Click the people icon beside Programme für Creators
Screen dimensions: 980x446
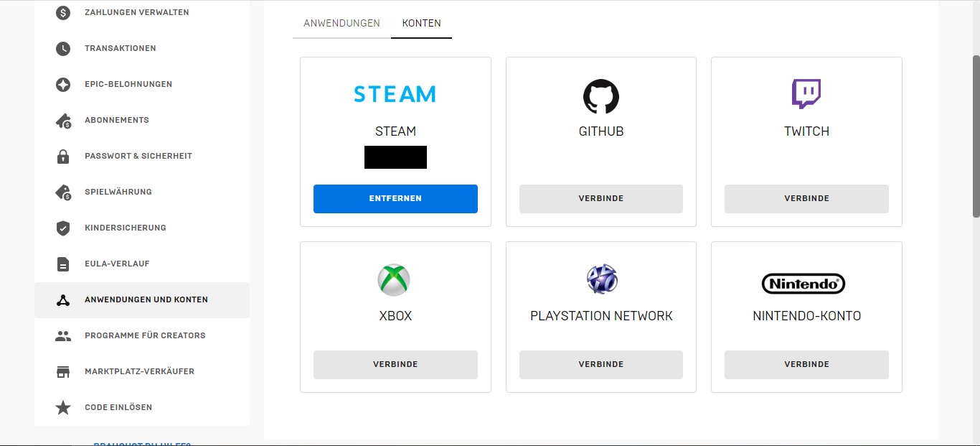[x=63, y=335]
